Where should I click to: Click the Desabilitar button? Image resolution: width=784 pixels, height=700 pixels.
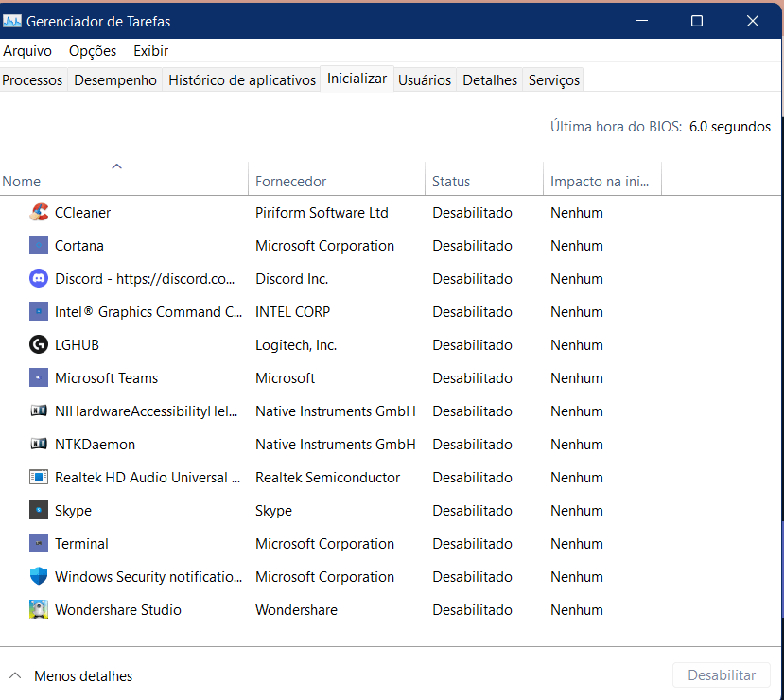pyautogui.click(x=721, y=675)
